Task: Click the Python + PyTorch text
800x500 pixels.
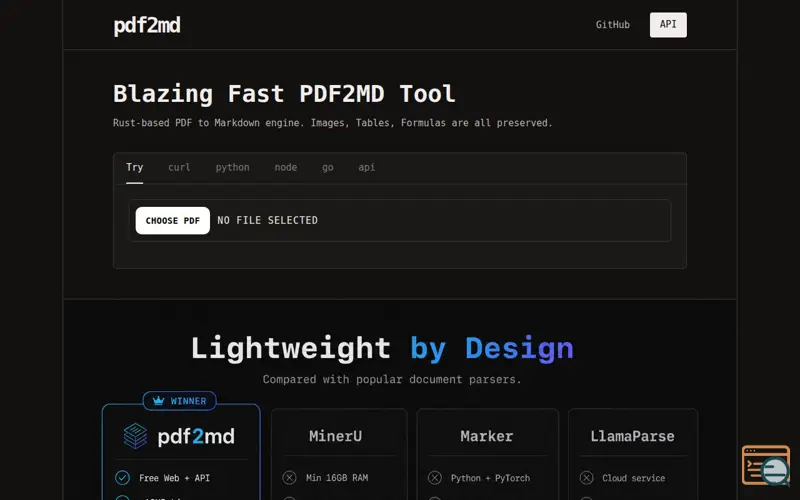Action: [x=490, y=478]
